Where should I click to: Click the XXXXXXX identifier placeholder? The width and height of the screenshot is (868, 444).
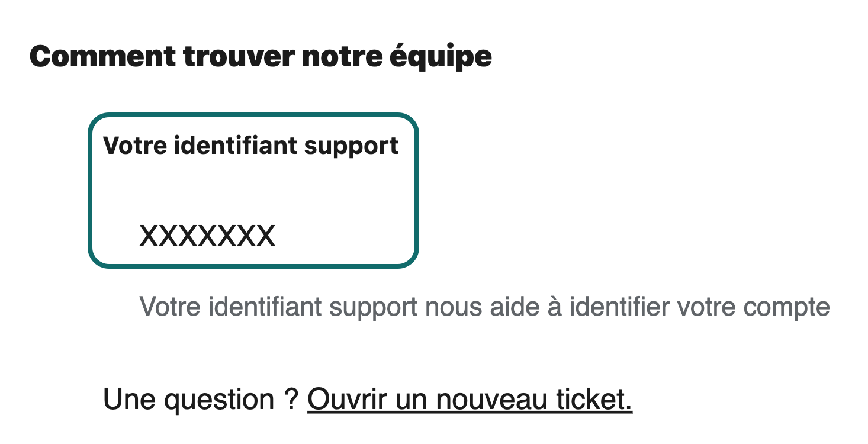207,235
